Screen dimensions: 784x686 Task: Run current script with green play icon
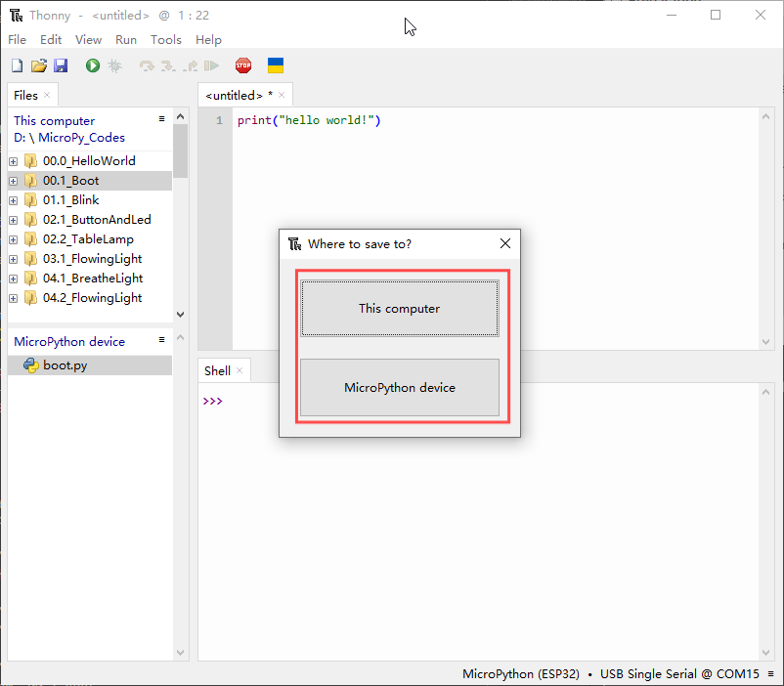pos(93,65)
